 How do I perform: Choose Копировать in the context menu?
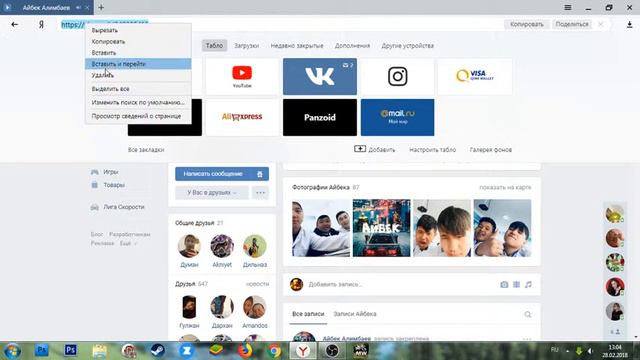[x=138, y=42]
